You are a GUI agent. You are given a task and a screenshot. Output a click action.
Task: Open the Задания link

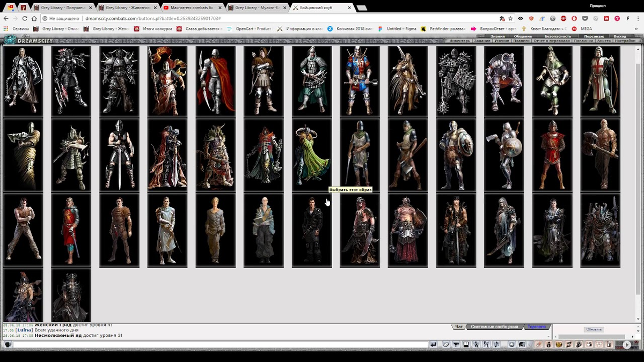tap(482, 41)
